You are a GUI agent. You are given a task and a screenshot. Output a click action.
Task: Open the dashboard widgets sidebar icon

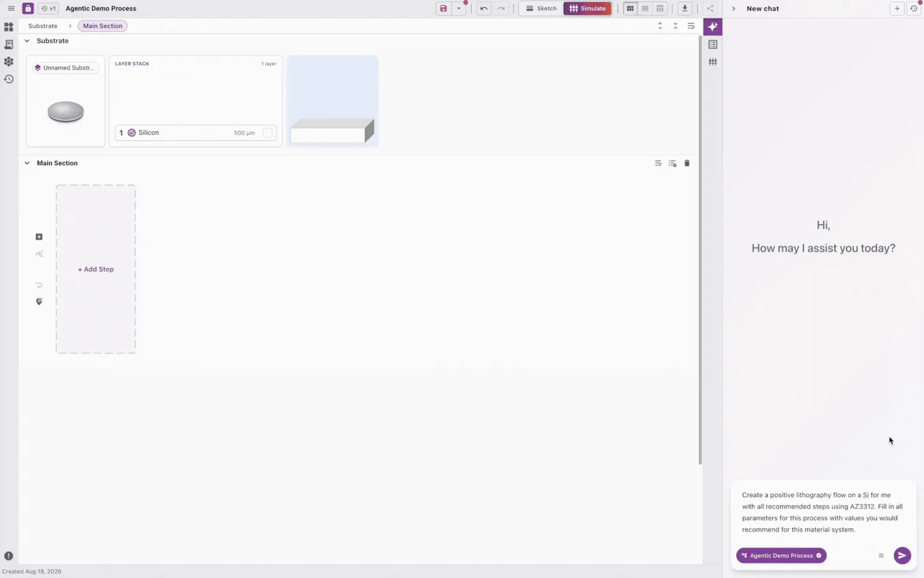pyautogui.click(x=9, y=27)
